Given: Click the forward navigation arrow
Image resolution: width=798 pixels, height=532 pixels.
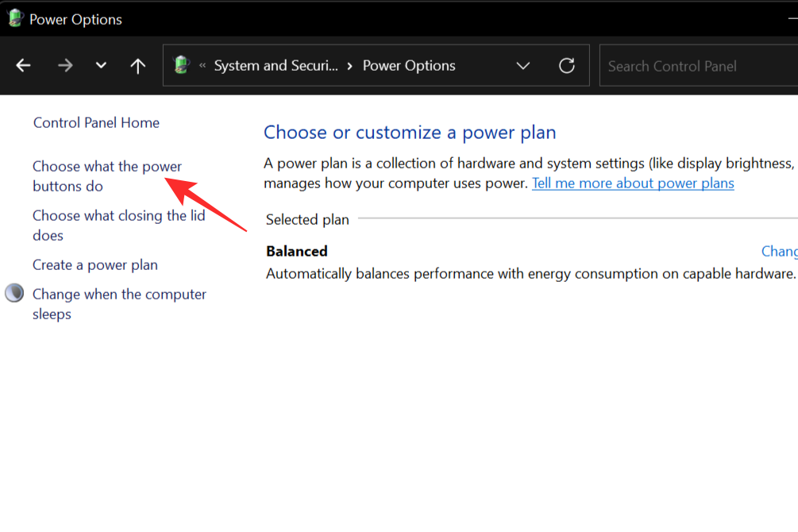Looking at the screenshot, I should point(65,66).
